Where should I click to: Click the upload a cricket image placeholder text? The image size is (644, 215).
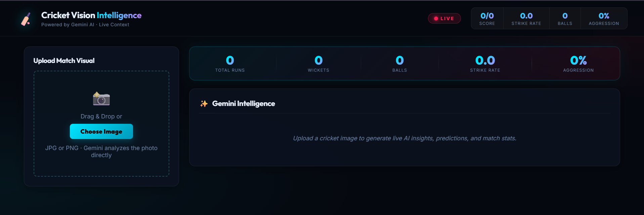[404, 138]
